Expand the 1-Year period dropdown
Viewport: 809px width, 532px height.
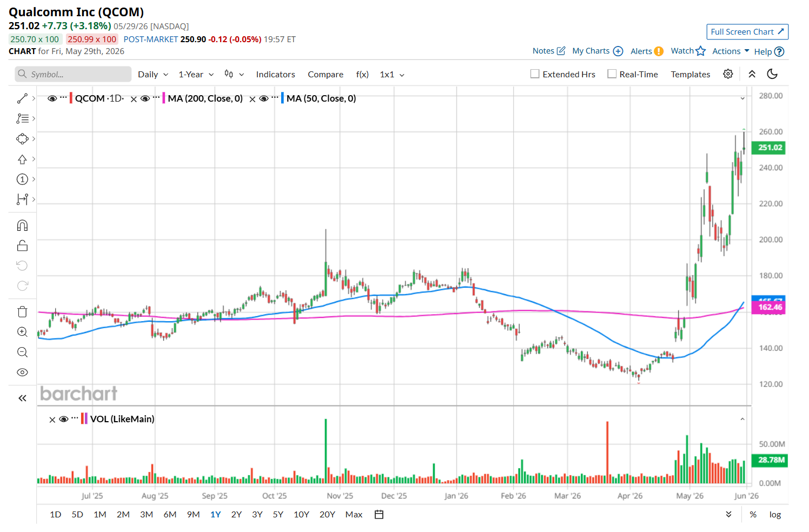196,75
